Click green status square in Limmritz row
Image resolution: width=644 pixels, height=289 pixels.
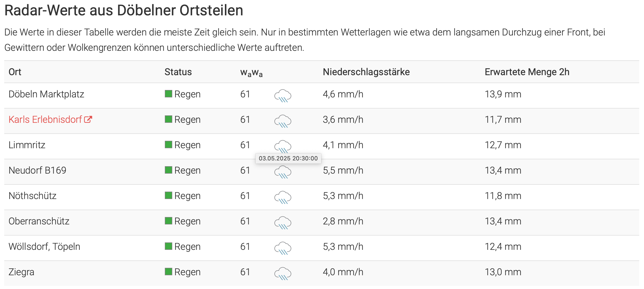click(169, 144)
